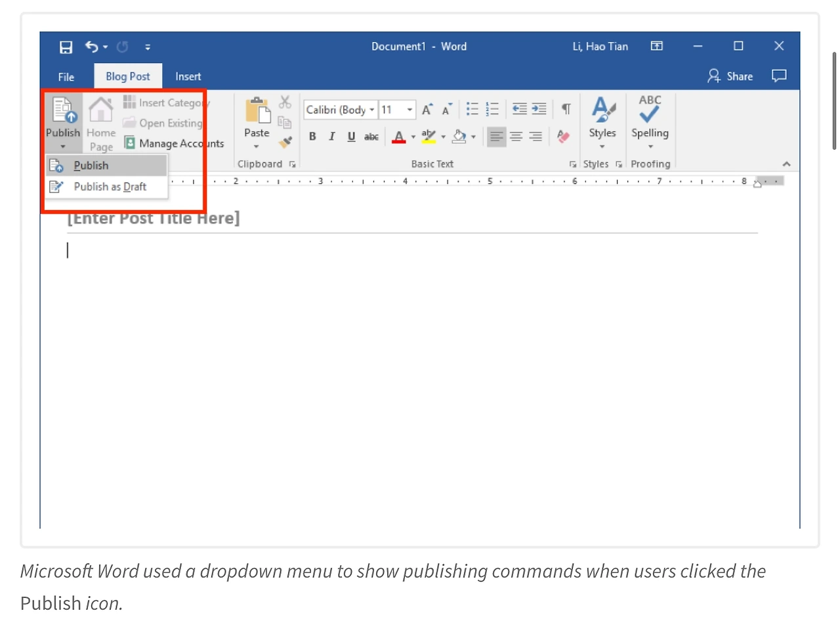This screenshot has height=619, width=840.
Task: Save the document using the floppy disk icon
Action: [66, 47]
